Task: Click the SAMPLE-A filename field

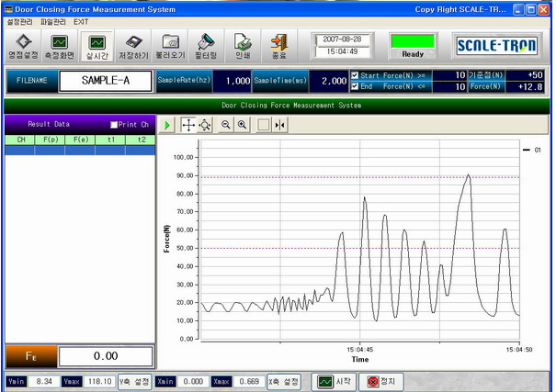Action: tap(106, 81)
